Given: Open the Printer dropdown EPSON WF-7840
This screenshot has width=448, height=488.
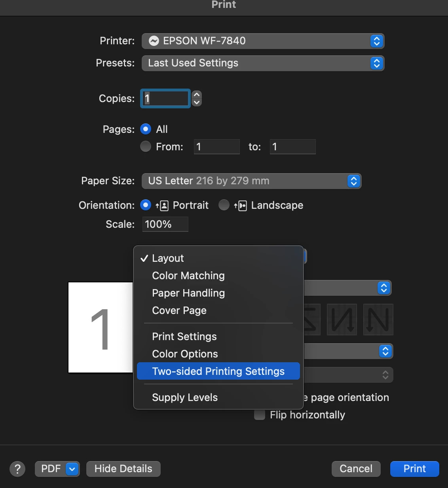Looking at the screenshot, I should (263, 41).
